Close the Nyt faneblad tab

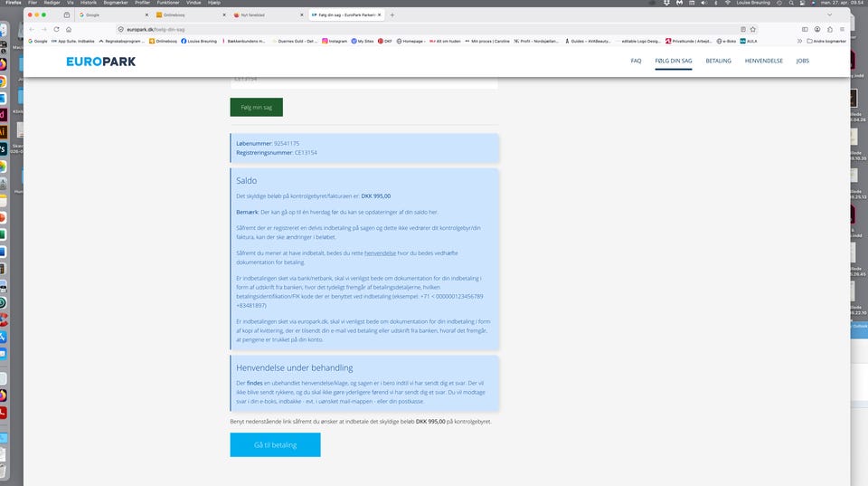302,15
